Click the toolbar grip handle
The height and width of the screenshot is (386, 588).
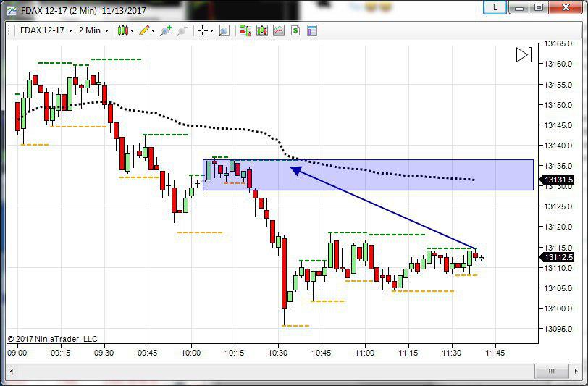pyautogui.click(x=9, y=30)
